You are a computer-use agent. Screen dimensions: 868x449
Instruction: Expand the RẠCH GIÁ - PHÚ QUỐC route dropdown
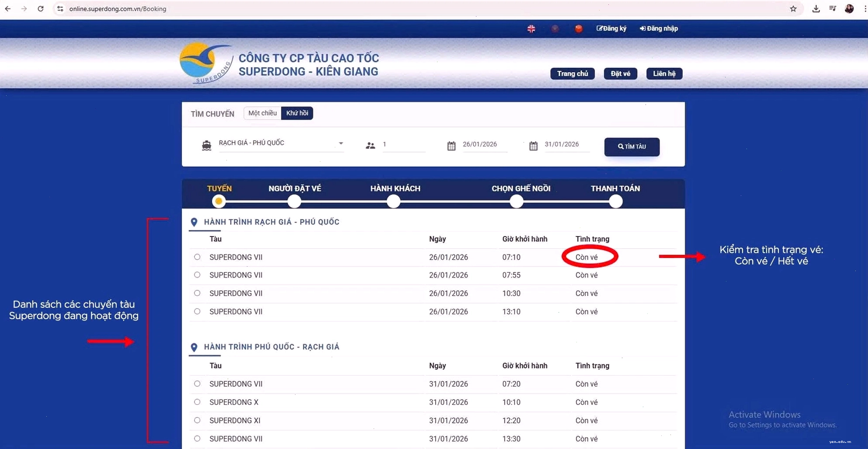coord(281,143)
